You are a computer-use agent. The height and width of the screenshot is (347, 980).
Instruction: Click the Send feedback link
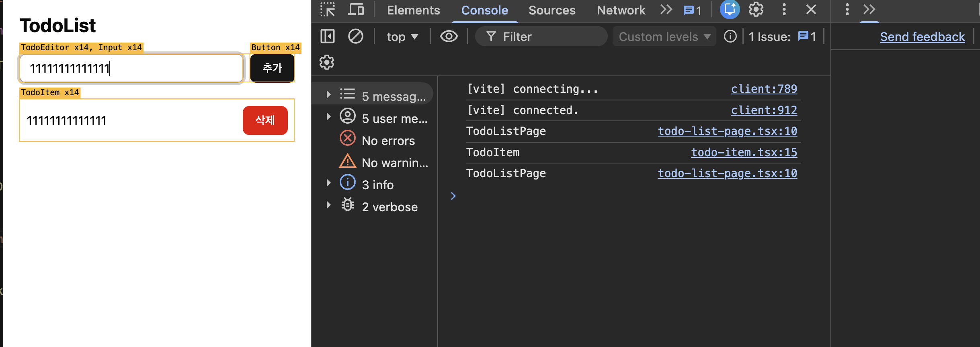pyautogui.click(x=922, y=37)
